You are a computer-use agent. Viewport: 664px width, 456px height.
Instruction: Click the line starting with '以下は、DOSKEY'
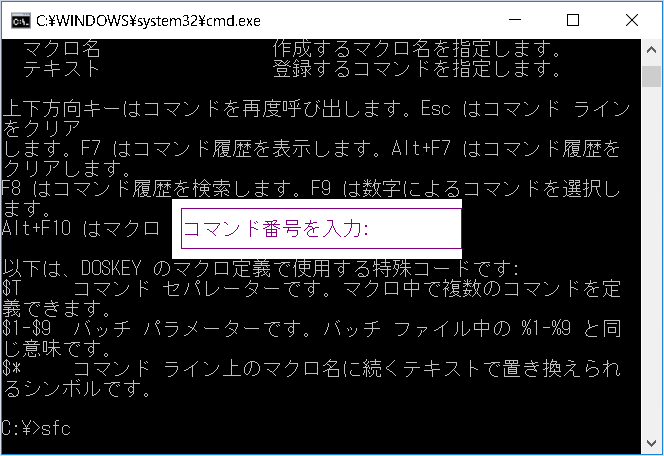pyautogui.click(x=260, y=268)
